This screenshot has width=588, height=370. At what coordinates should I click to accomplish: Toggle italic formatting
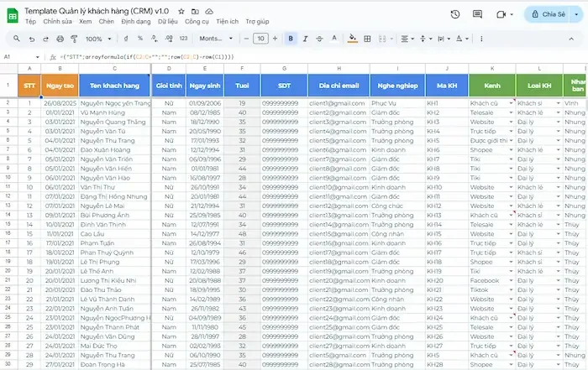(305, 39)
